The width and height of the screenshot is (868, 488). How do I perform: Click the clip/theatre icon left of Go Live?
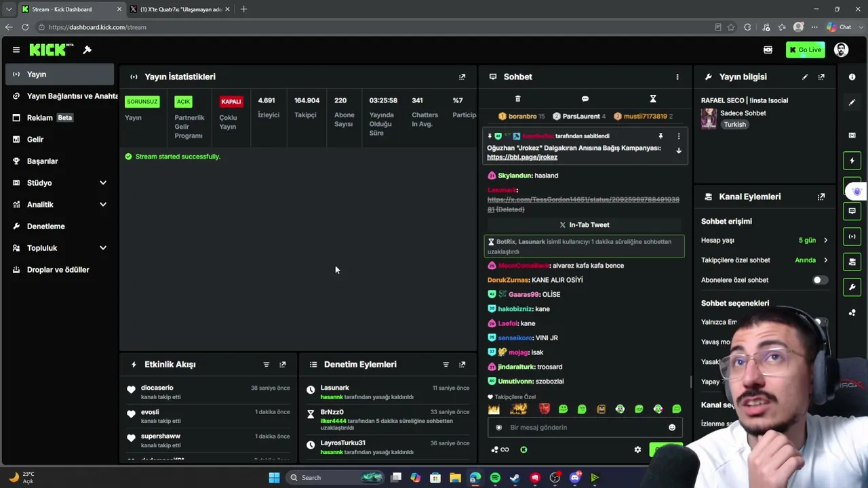pyautogui.click(x=768, y=49)
